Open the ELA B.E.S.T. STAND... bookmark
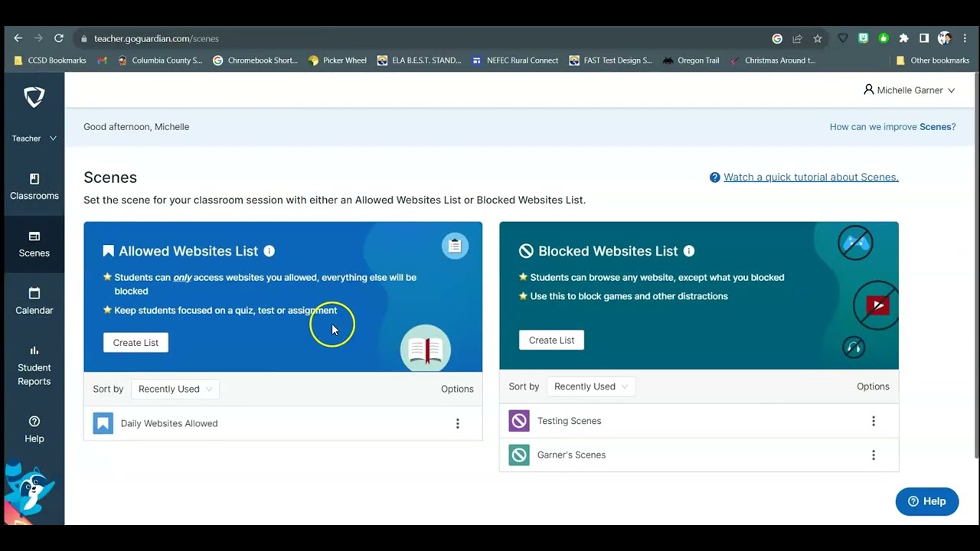Image resolution: width=980 pixels, height=551 pixels. (x=419, y=60)
